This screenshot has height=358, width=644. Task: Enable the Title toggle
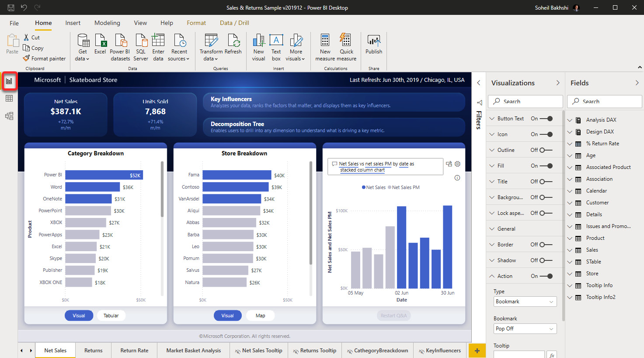(x=546, y=182)
